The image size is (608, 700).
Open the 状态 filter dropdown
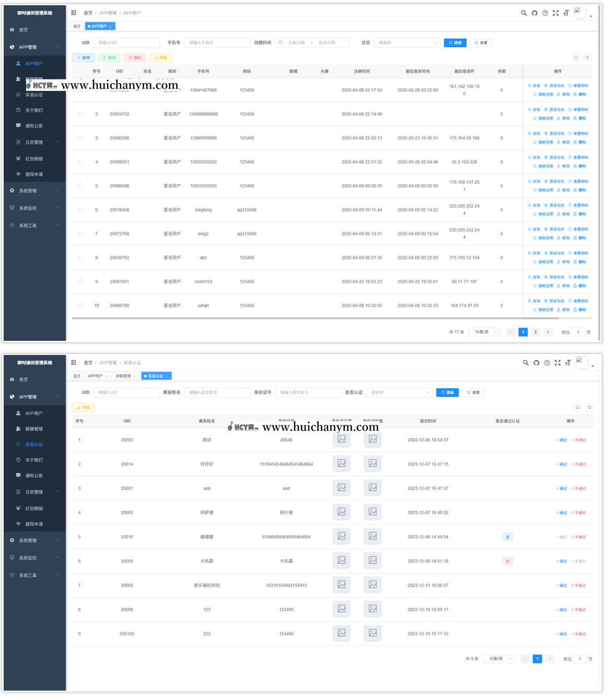(x=407, y=43)
